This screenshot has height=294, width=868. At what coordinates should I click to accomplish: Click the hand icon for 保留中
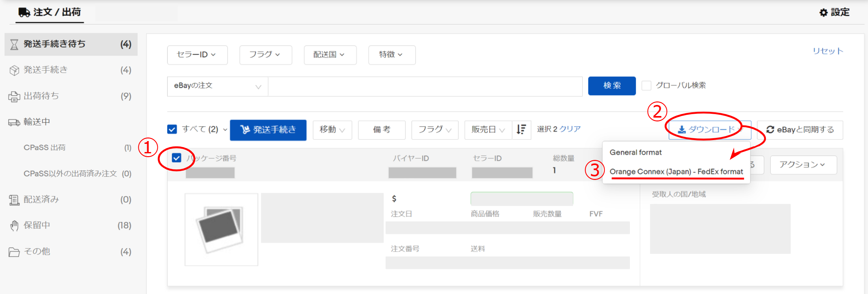(14, 225)
